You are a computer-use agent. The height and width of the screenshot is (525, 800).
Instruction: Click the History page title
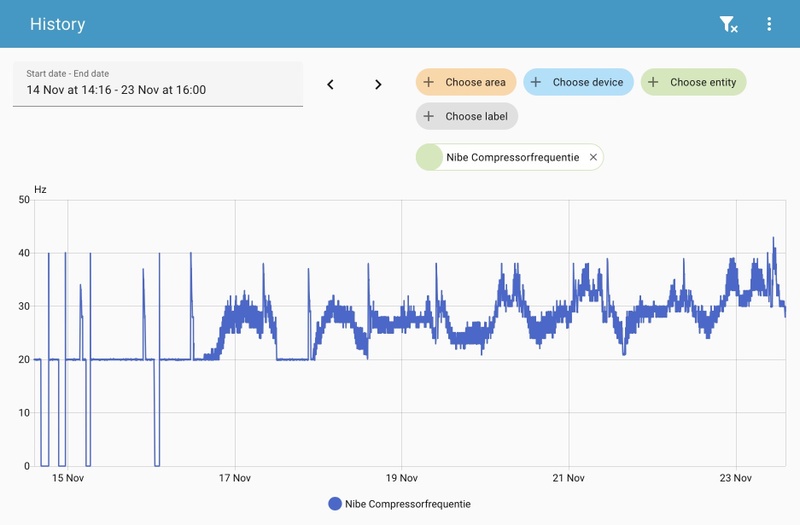tap(58, 24)
